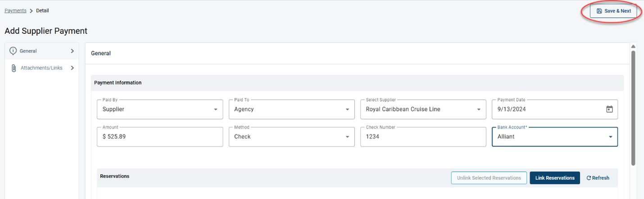This screenshot has width=644, height=199.
Task: Click the Detail breadcrumb text
Action: click(x=42, y=10)
